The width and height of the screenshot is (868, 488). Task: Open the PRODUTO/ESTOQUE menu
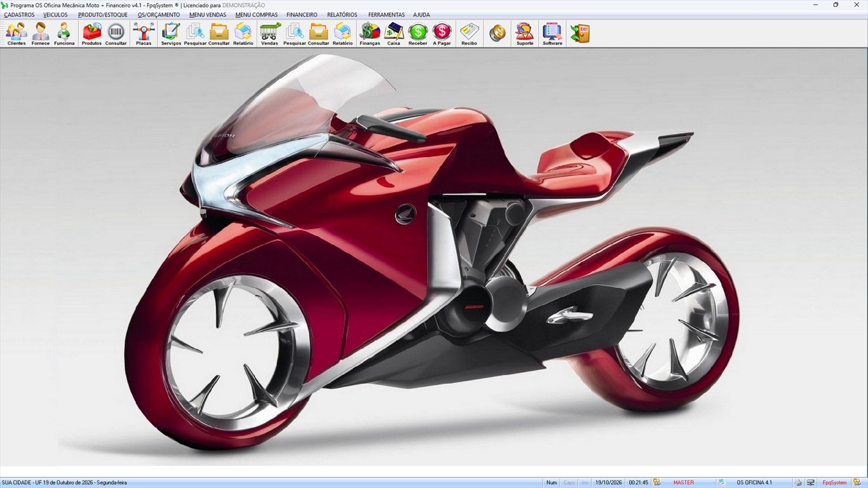click(x=103, y=15)
